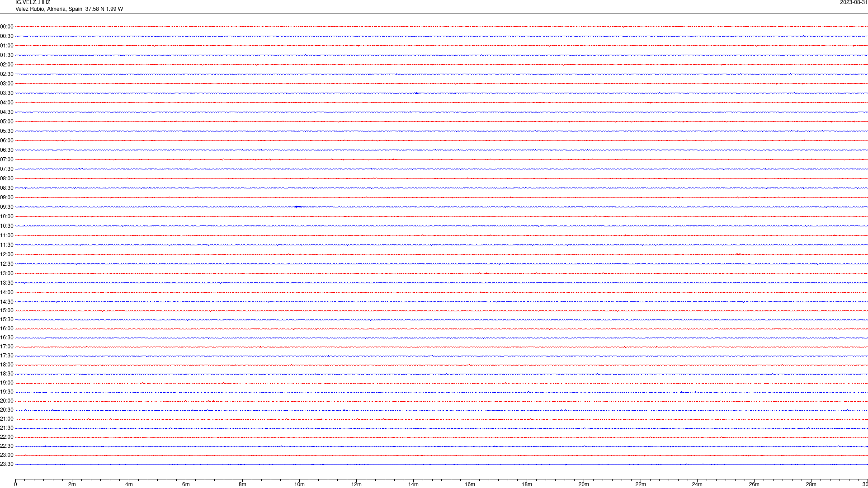
Task: Select the 16:30 time row label
Action: [7, 338]
